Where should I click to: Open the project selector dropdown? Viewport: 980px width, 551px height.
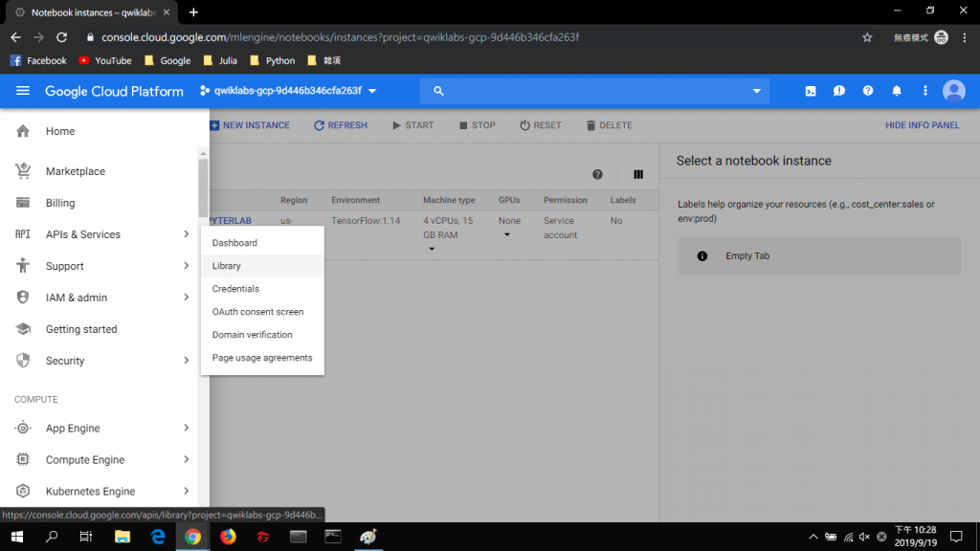[288, 91]
